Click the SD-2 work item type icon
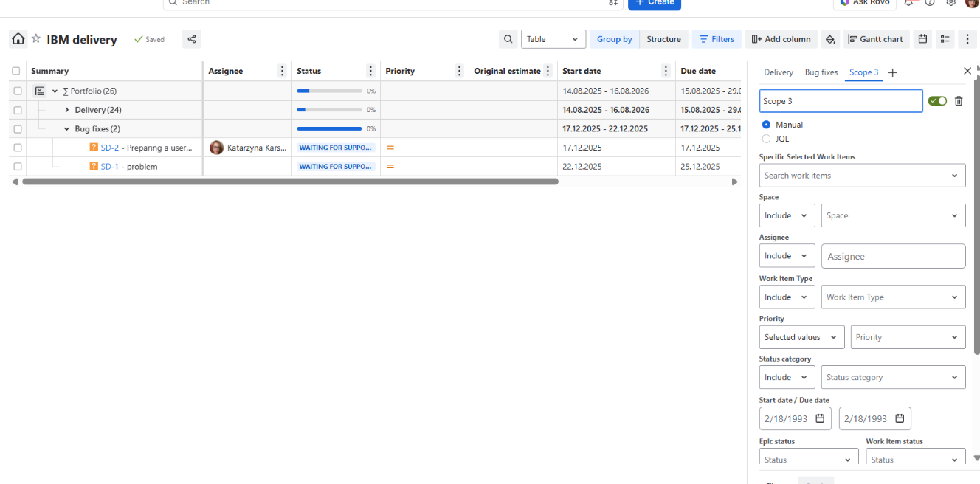The height and width of the screenshot is (484, 980). 94,148
